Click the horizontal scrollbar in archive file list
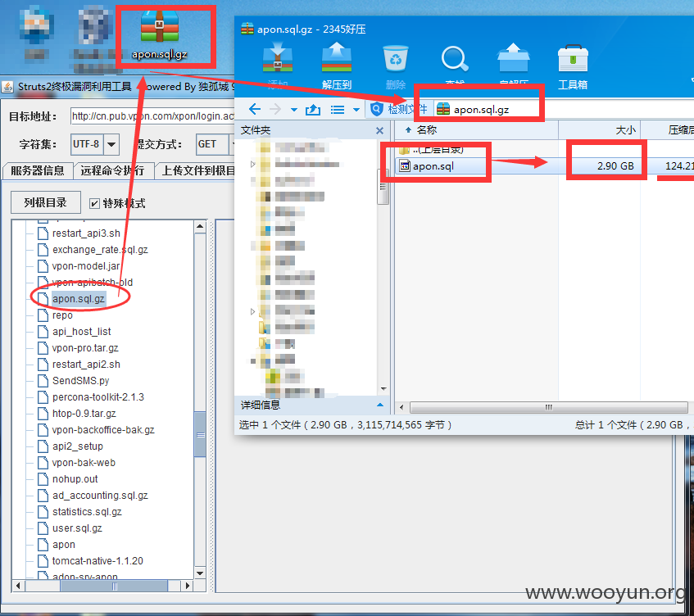The width and height of the screenshot is (694, 616). (548, 407)
